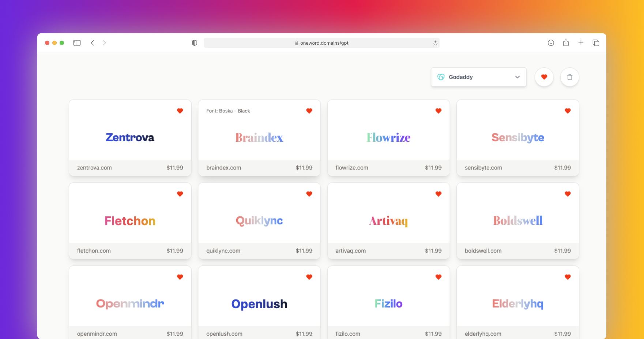Click the $11.99 price on zentrova.com

[x=175, y=168]
